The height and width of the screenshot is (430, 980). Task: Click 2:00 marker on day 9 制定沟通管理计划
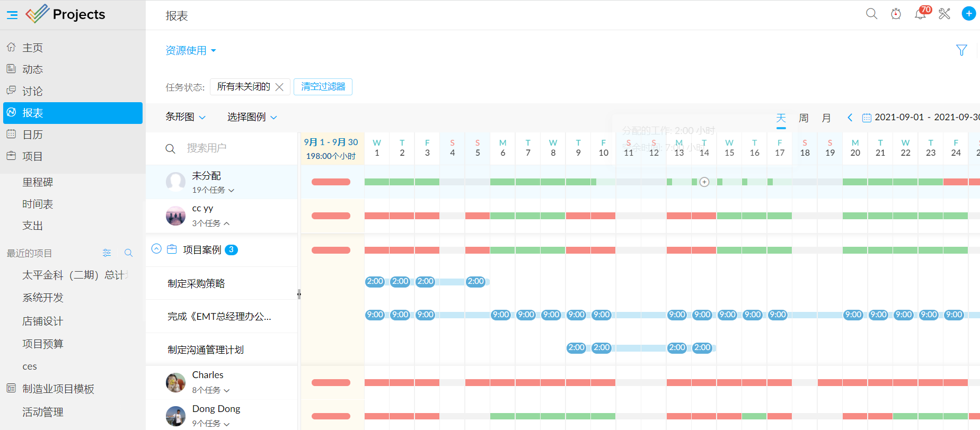pos(577,347)
